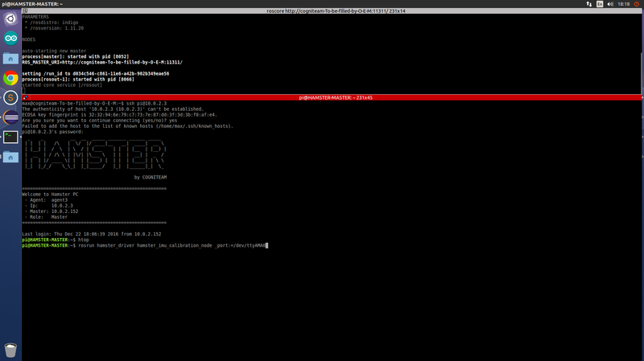This screenshot has height=361, width=644.
Task: Show the calendar from the 18:18 clock
Action: (623, 4)
